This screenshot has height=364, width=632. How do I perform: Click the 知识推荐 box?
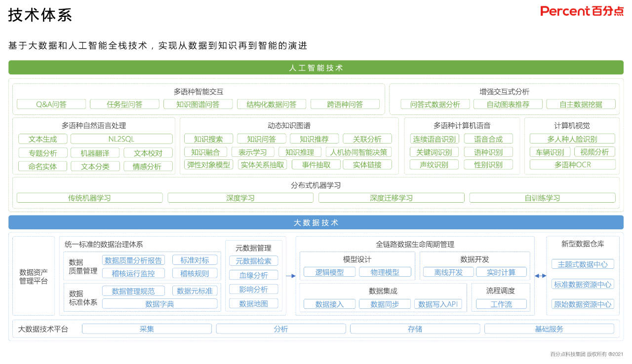tap(314, 139)
